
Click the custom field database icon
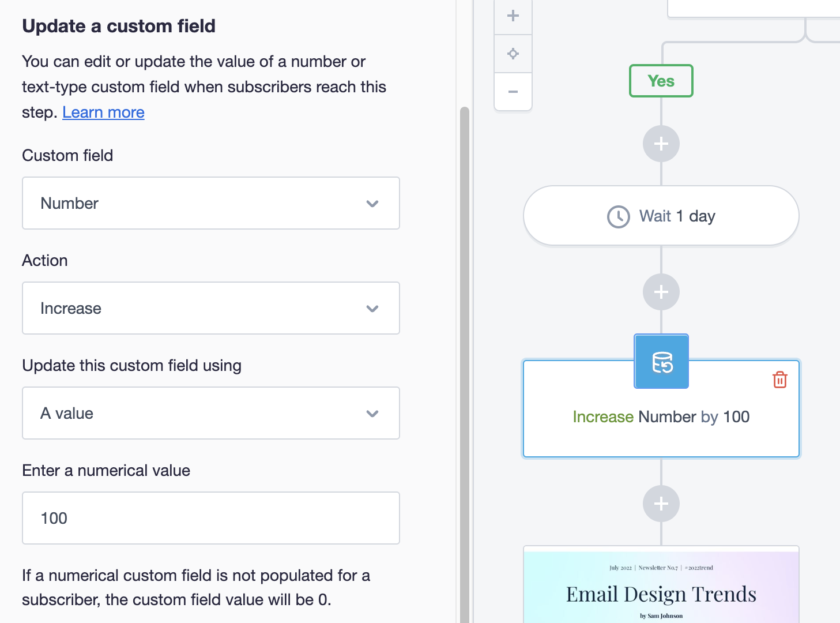pos(661,362)
